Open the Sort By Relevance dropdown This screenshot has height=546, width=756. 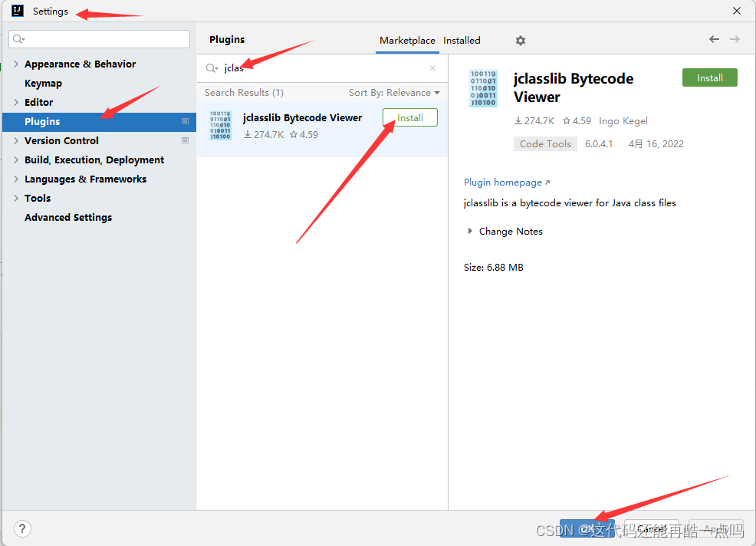[394, 93]
